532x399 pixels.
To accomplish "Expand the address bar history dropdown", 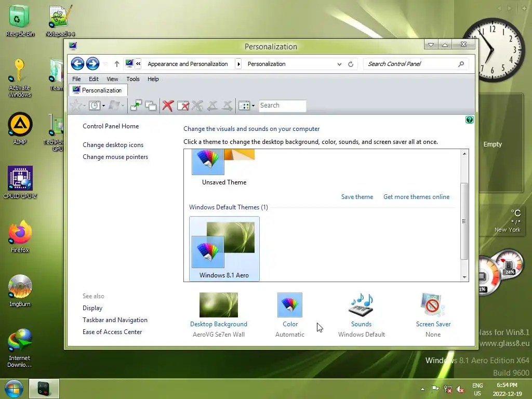I will click(339, 64).
